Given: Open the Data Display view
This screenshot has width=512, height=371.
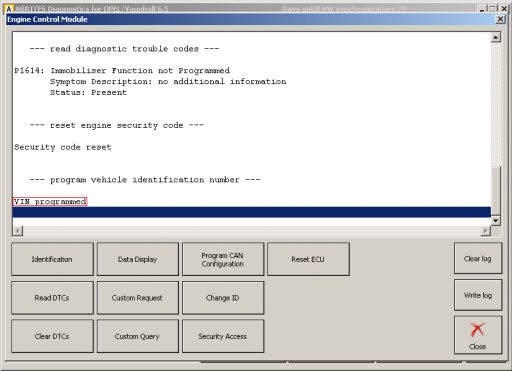Looking at the screenshot, I should (x=138, y=259).
